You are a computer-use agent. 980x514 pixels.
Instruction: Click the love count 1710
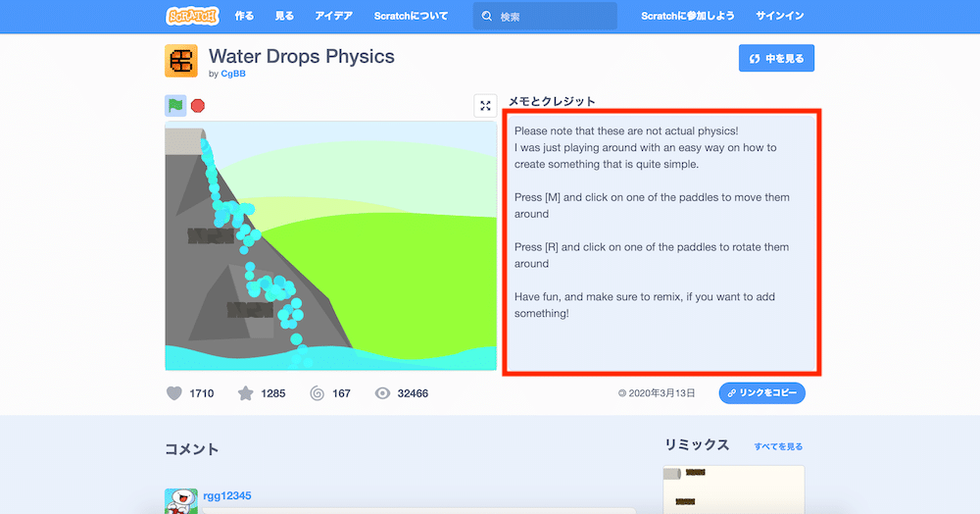[x=202, y=393]
